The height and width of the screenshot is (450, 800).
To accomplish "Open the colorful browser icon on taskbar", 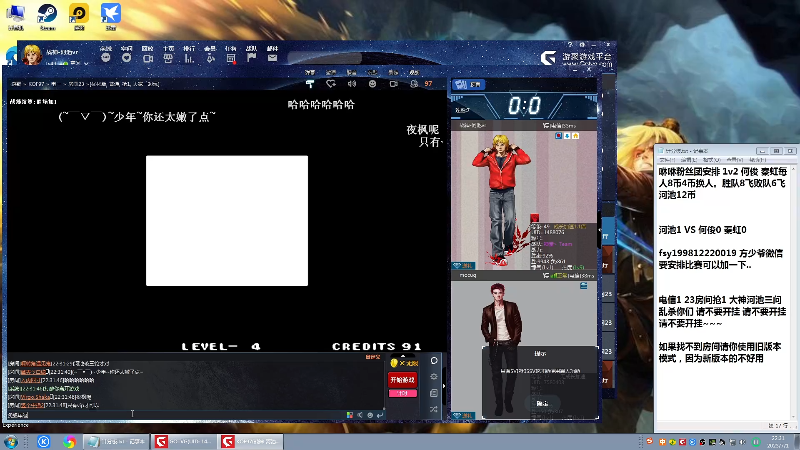I will [x=69, y=441].
